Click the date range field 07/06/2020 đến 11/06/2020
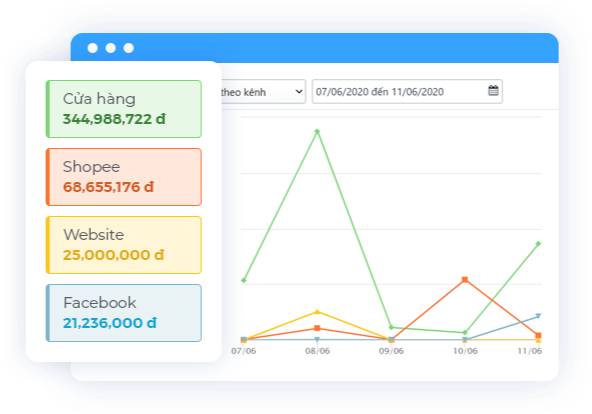The image size is (592, 414). [x=407, y=91]
